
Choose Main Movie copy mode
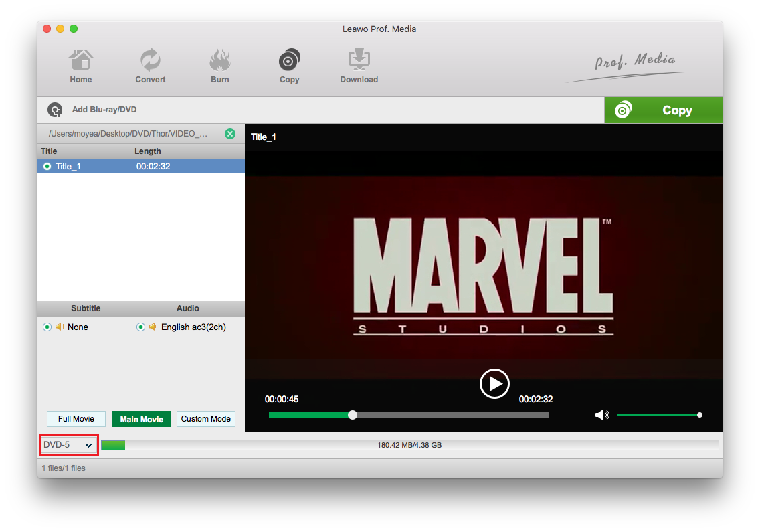141,418
